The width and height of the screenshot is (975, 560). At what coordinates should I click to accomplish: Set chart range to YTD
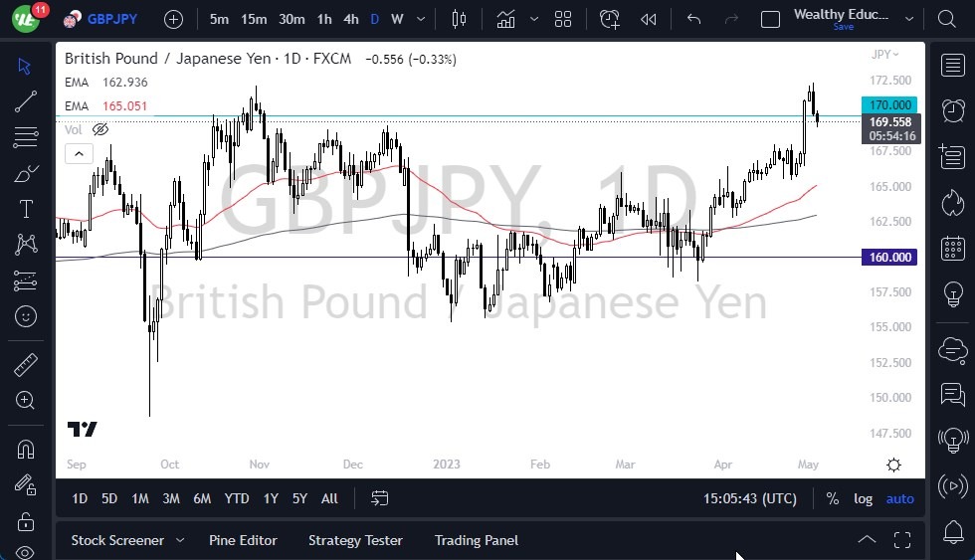tap(237, 498)
